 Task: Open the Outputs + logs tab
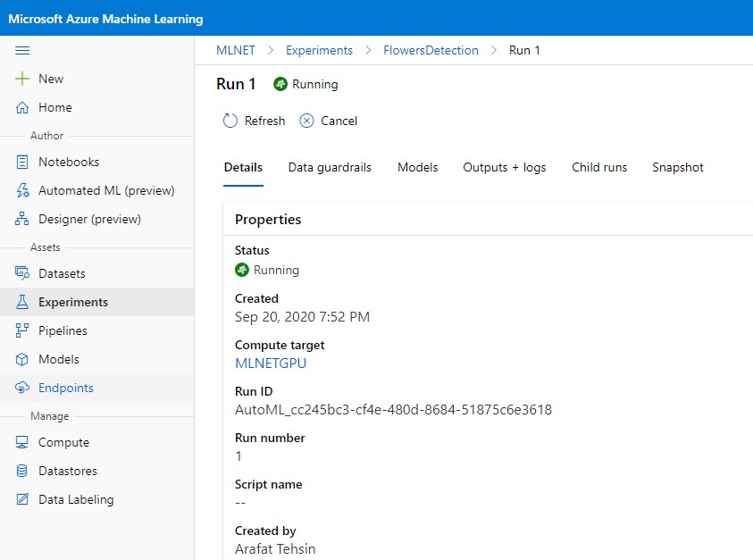pos(504,167)
